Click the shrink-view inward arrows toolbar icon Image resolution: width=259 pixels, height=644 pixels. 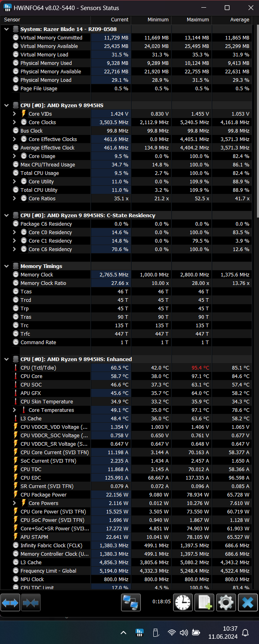coord(31,602)
